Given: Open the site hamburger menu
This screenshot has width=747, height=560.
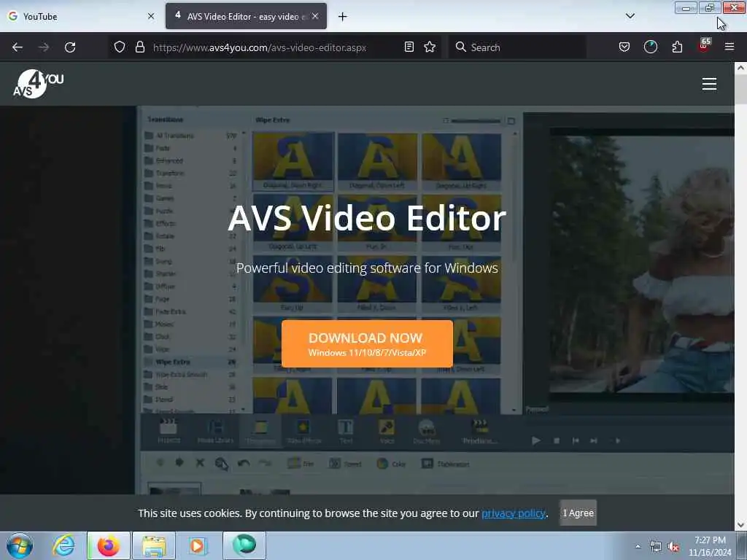Looking at the screenshot, I should [709, 84].
